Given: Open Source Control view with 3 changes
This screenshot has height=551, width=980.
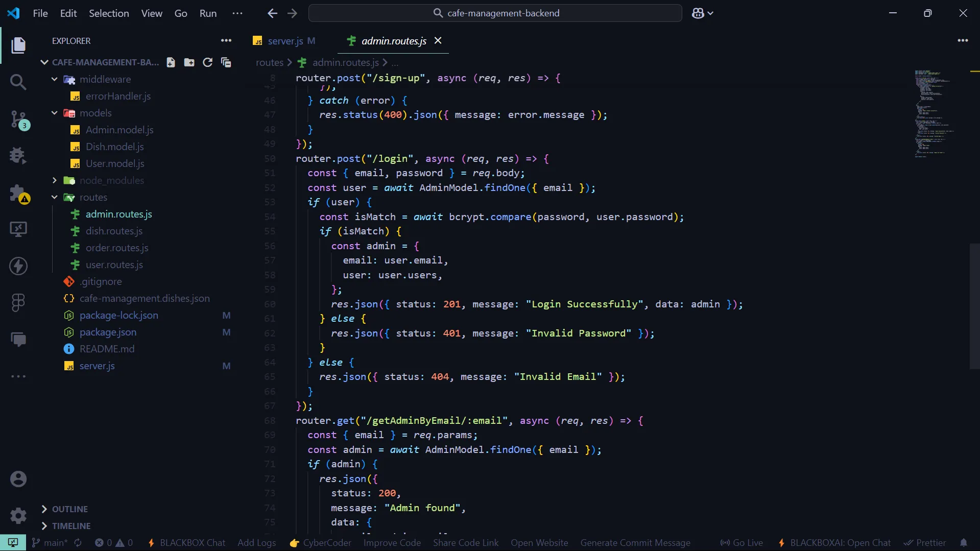Looking at the screenshot, I should [x=18, y=119].
